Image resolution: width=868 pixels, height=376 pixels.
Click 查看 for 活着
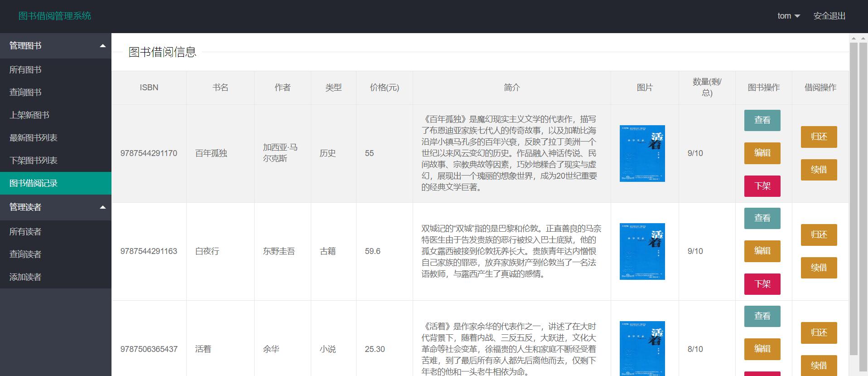coord(762,316)
